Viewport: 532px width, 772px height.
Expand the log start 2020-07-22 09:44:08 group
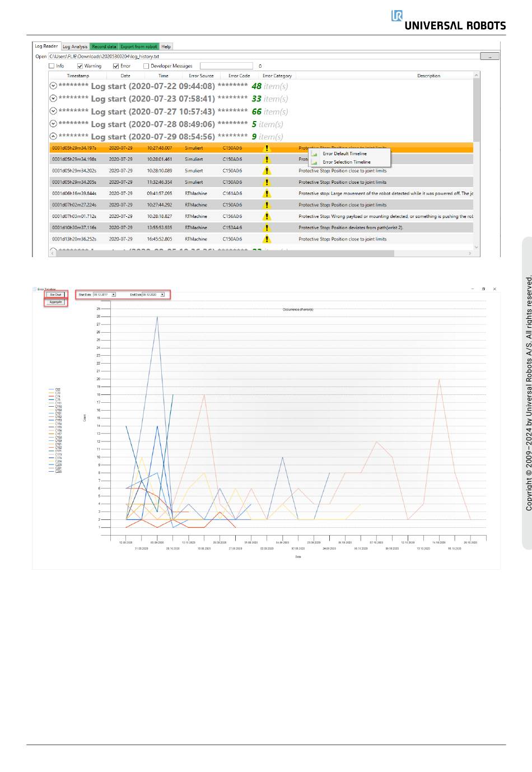53,86
